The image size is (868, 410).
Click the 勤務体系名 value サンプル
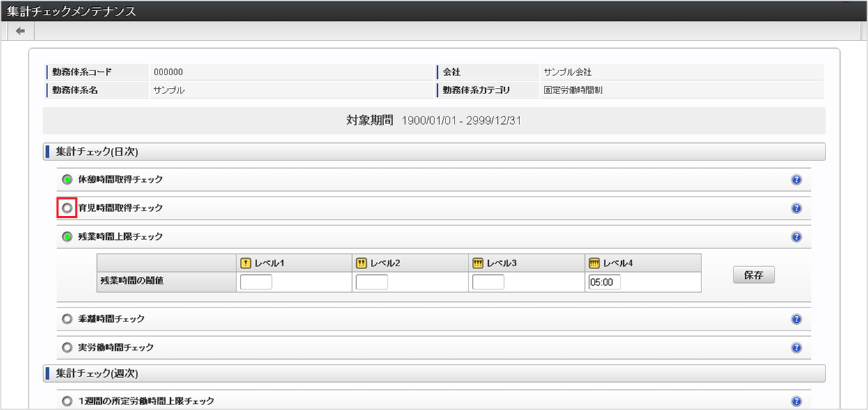click(169, 91)
